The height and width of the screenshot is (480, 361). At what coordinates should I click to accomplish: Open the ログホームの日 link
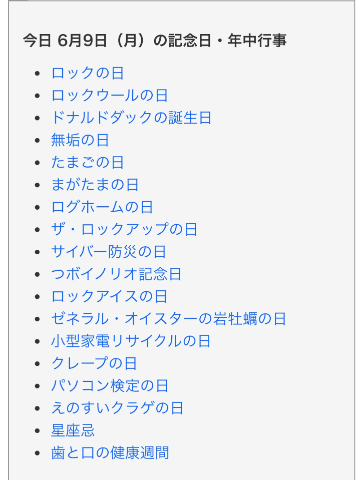coord(102,207)
